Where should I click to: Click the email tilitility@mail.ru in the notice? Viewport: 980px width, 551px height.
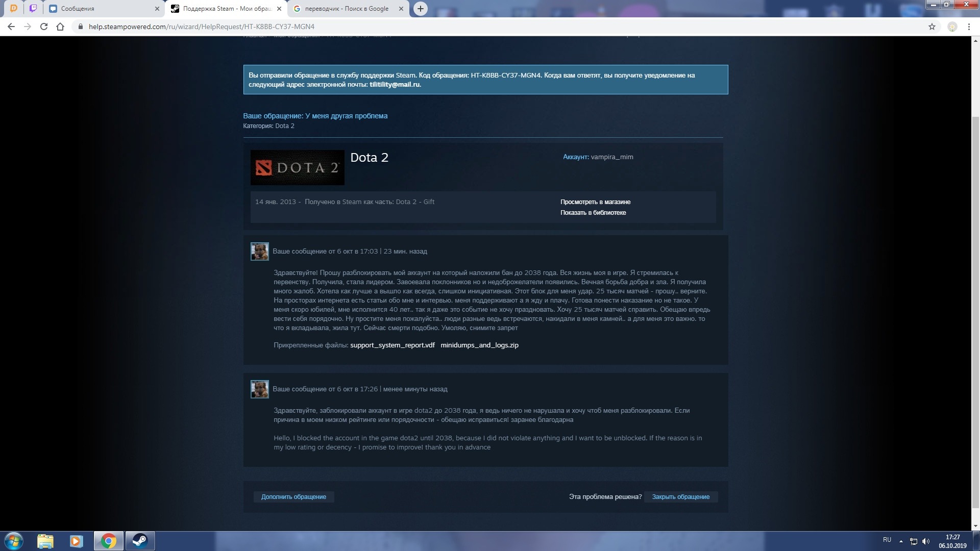[x=395, y=85]
